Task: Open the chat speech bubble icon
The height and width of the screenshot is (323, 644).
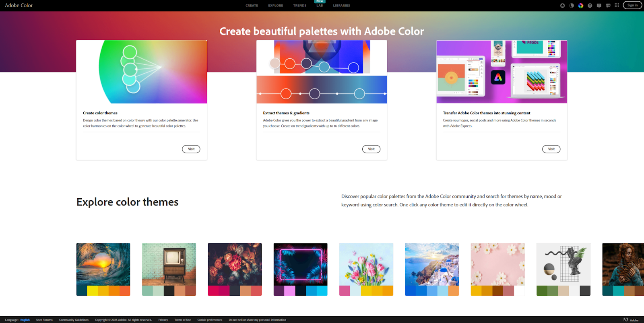Action: (x=608, y=6)
